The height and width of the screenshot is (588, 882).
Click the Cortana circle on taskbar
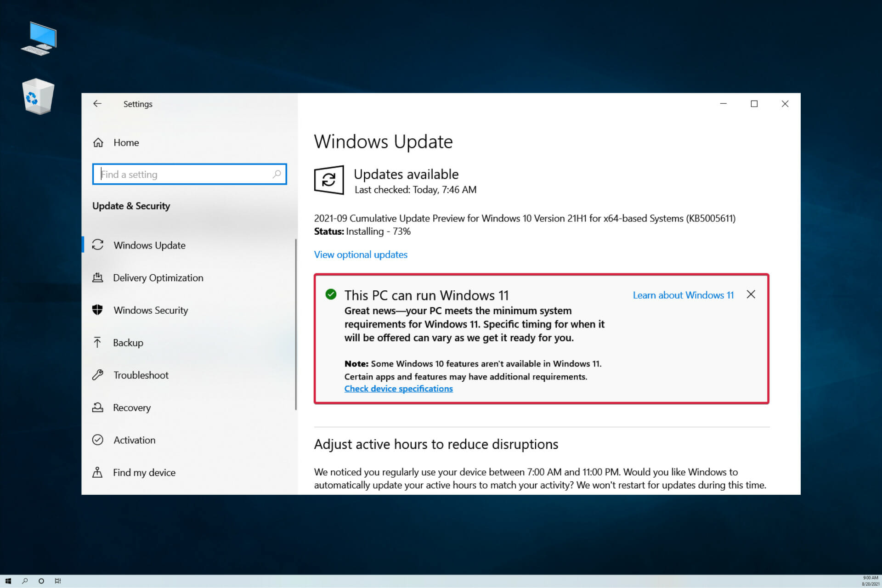41,581
